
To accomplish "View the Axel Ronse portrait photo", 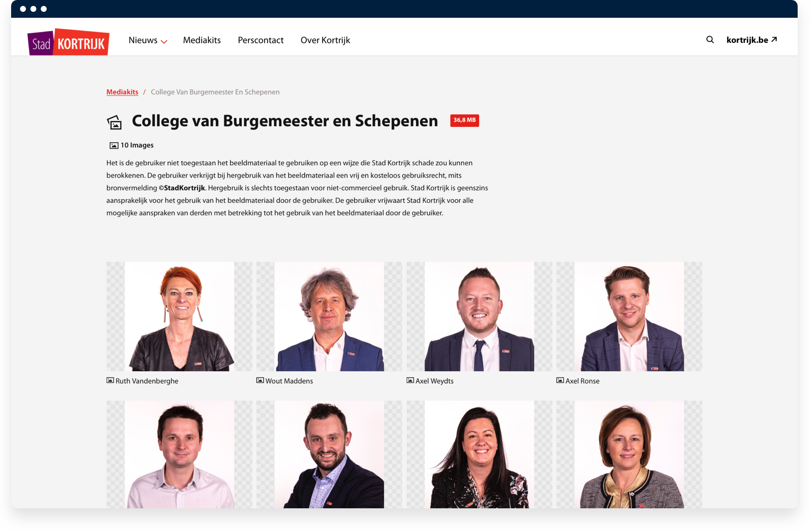I will pos(629,316).
